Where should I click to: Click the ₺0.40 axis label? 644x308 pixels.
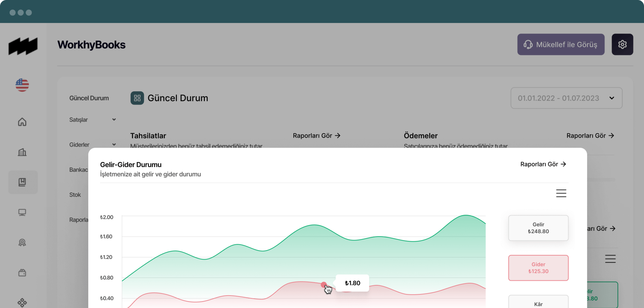107,298
